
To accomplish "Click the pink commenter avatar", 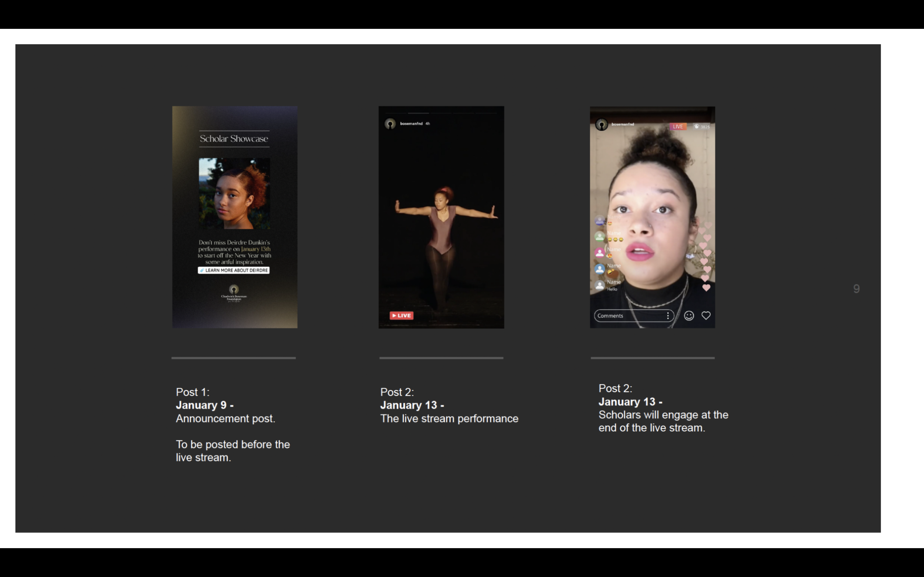I will click(x=599, y=253).
